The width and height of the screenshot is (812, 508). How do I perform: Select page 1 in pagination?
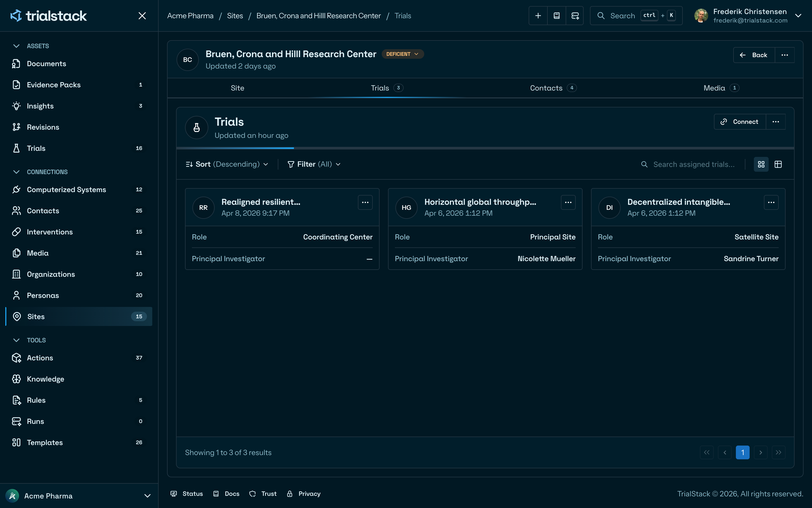point(742,452)
